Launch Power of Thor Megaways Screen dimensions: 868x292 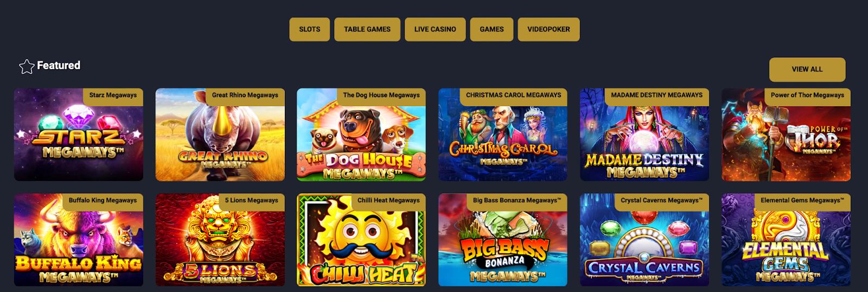click(x=786, y=135)
